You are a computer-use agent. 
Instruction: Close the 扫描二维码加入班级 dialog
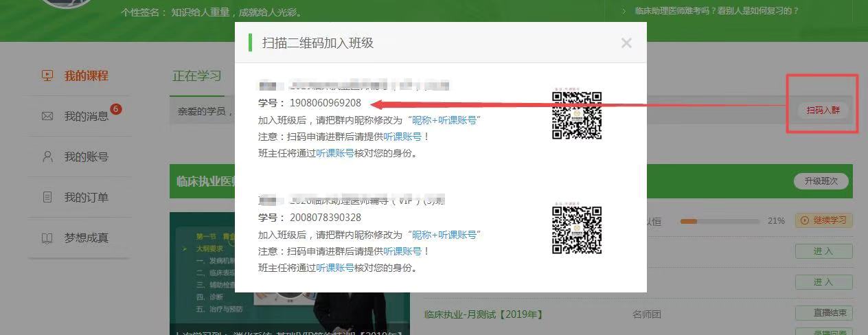626,43
